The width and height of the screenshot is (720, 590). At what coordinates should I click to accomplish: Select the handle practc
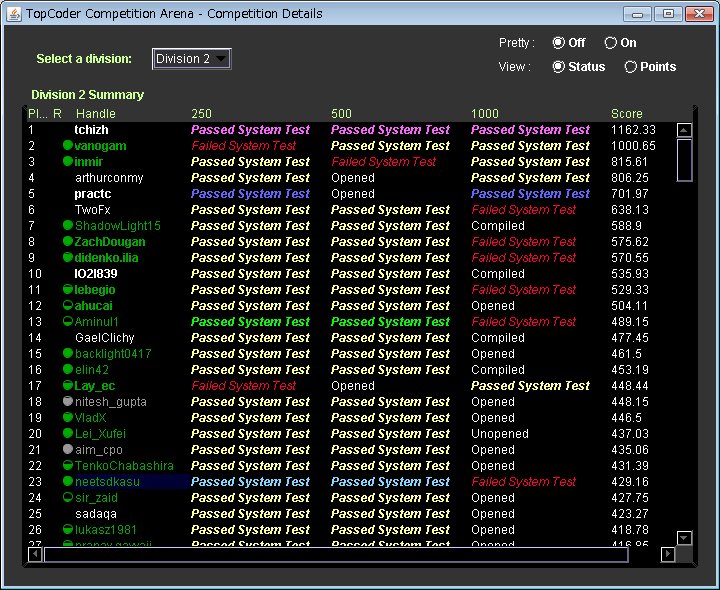(x=93, y=194)
